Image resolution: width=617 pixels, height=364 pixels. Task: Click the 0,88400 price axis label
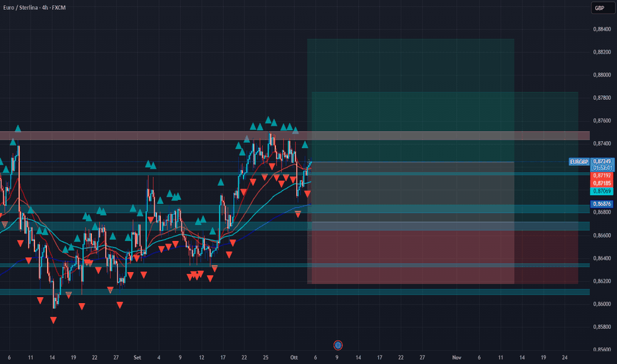click(602, 29)
